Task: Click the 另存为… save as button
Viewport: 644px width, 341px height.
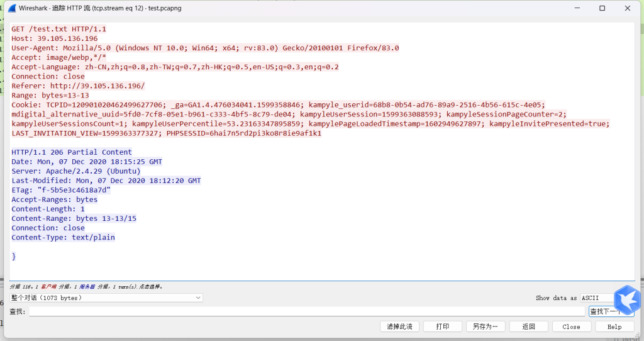Action: point(486,327)
